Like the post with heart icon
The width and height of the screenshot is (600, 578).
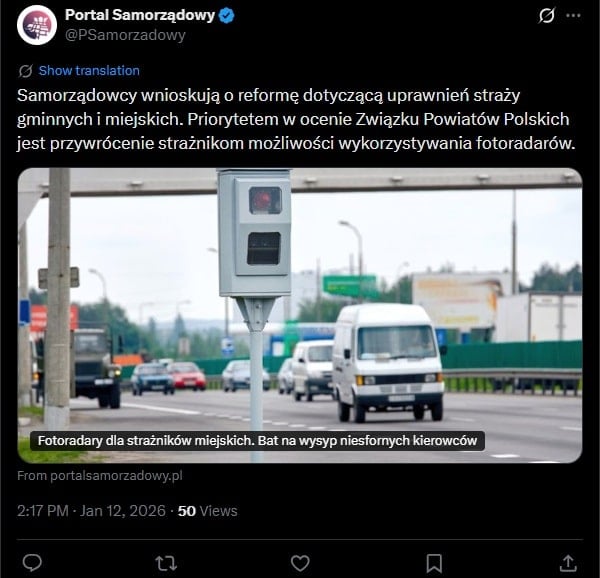tap(300, 563)
